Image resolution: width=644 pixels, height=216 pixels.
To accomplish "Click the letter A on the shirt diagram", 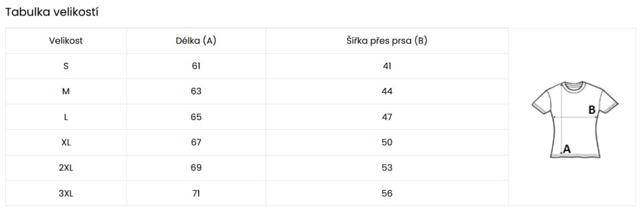I will pyautogui.click(x=567, y=148).
